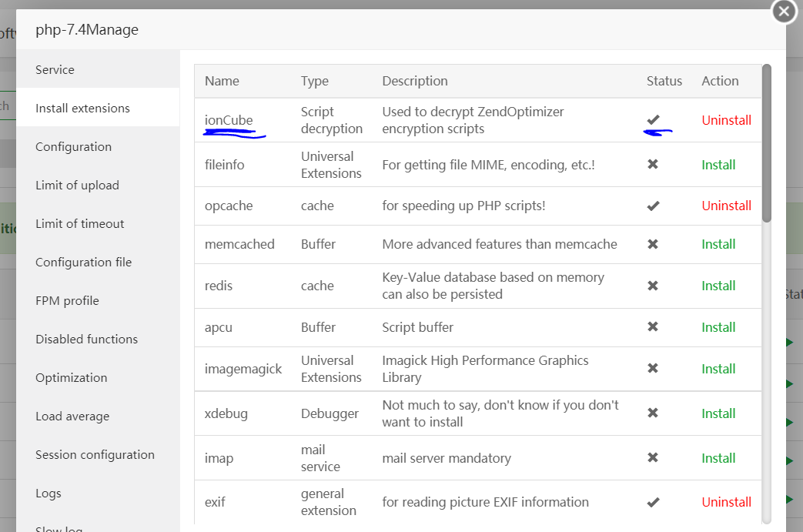Close the php-7.4 Manage dialog
Image resolution: width=803 pixels, height=532 pixels.
point(784,12)
